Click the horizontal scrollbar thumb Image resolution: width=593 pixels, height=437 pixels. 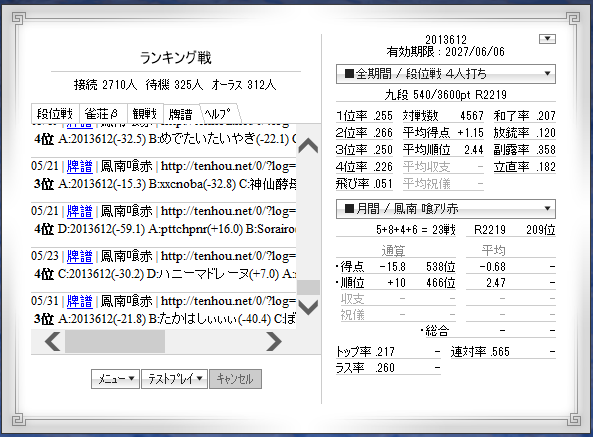point(115,341)
